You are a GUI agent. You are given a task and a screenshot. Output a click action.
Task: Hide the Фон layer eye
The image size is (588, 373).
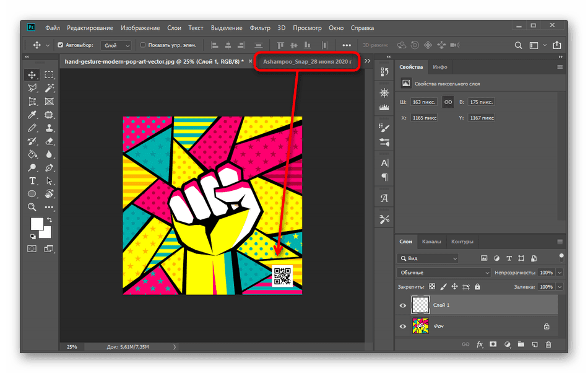(x=403, y=327)
